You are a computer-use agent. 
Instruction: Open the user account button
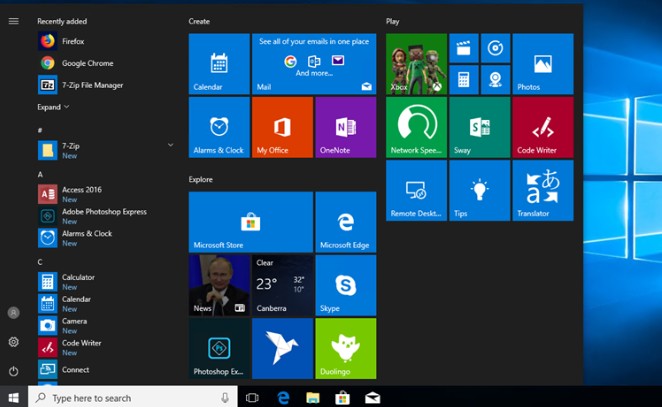tap(14, 313)
